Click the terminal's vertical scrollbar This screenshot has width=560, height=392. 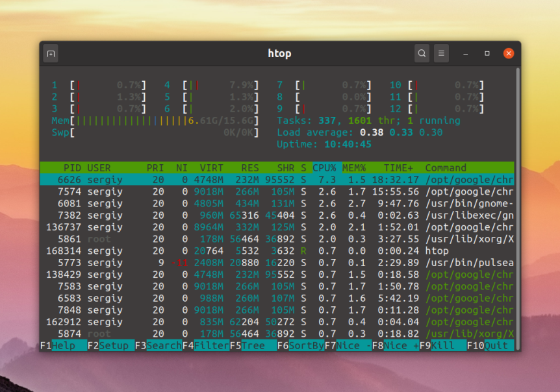(x=517, y=195)
